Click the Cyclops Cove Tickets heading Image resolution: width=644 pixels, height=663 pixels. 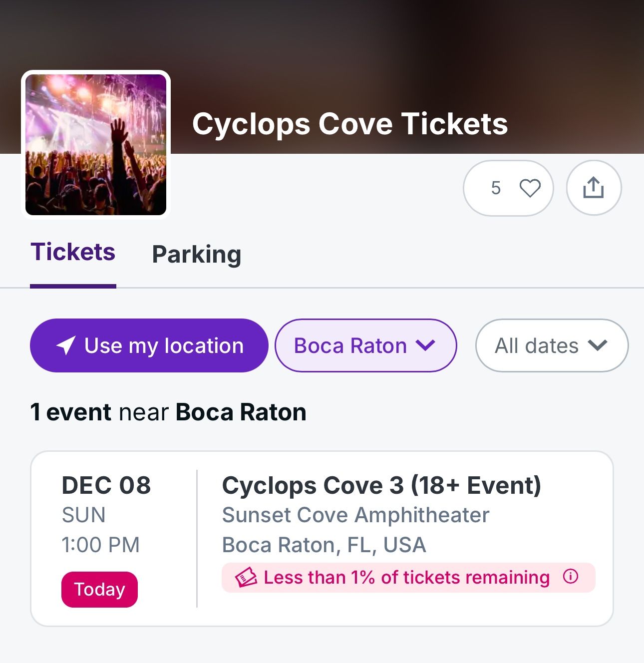coord(350,124)
